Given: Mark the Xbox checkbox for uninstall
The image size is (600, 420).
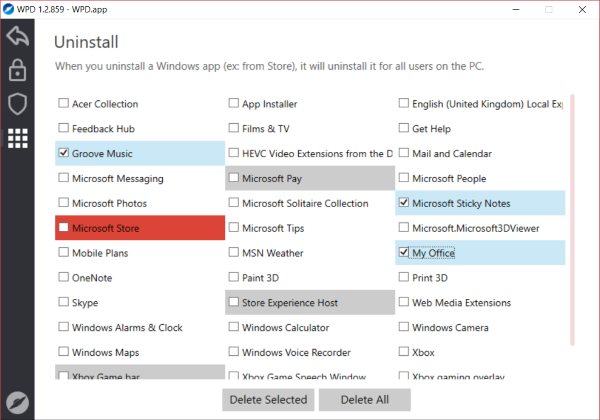Looking at the screenshot, I should [x=404, y=352].
